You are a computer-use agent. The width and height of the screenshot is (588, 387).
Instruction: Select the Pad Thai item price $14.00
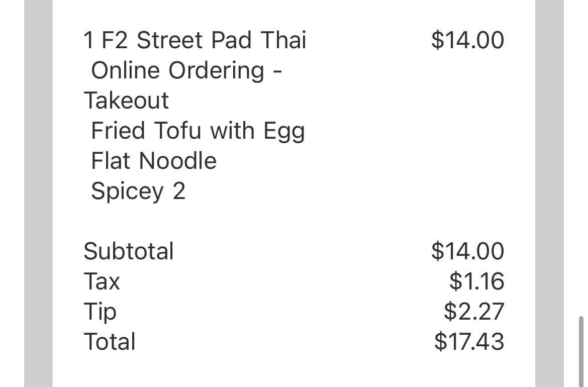click(x=467, y=40)
